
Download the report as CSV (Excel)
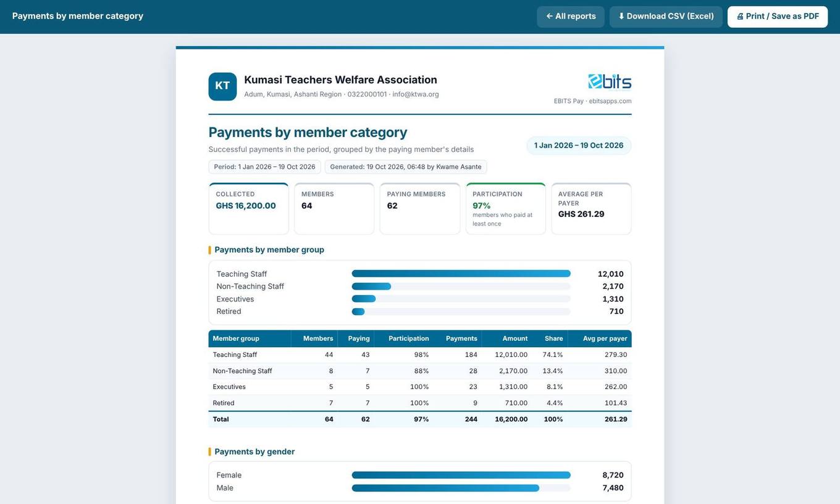(x=666, y=17)
